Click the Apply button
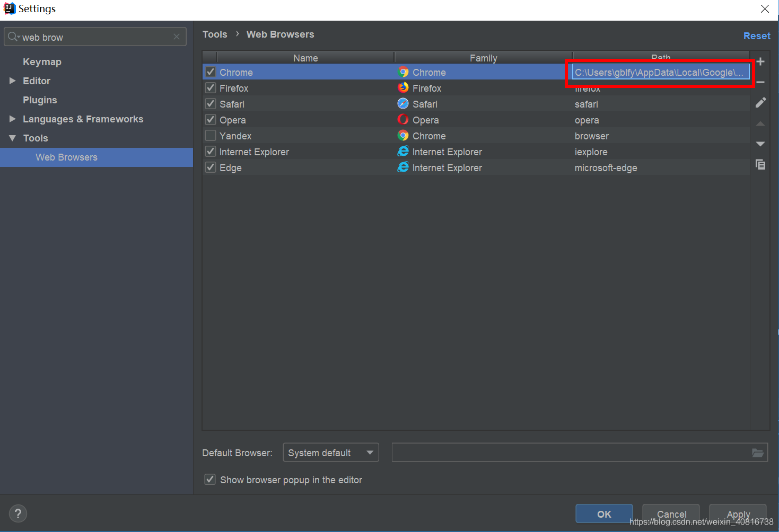This screenshot has width=779, height=532. (x=738, y=514)
